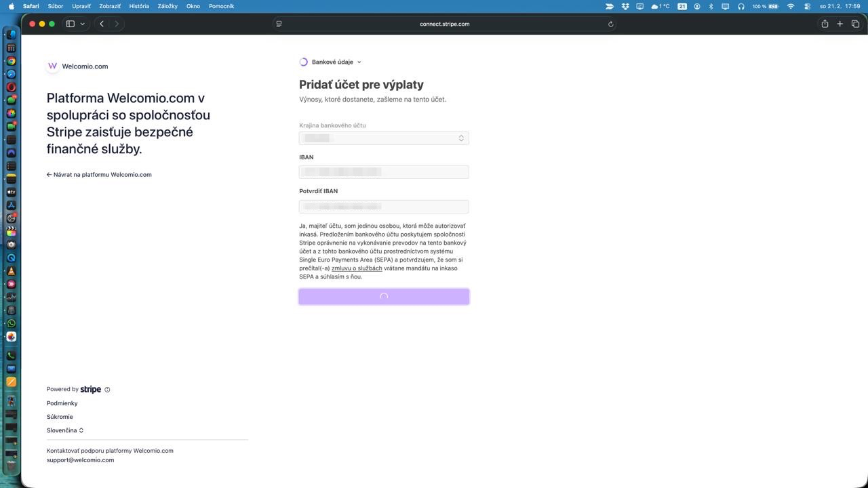Open Google Chrome from the Dock
Image resolution: width=868 pixels, height=488 pixels.
[11, 61]
